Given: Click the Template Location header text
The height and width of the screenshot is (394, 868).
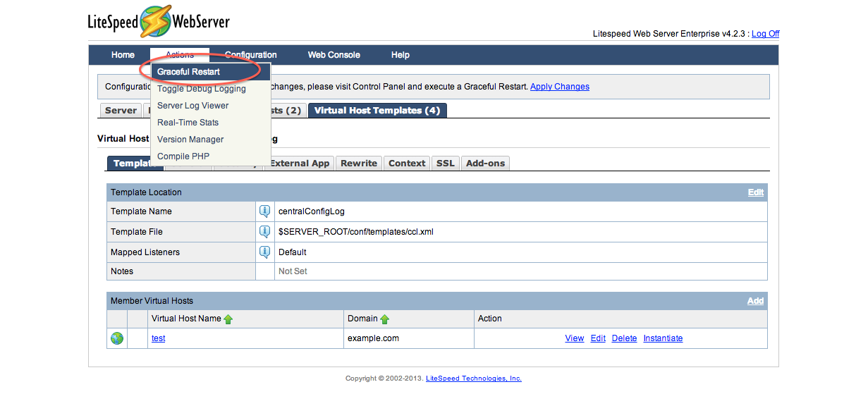Looking at the screenshot, I should (146, 192).
